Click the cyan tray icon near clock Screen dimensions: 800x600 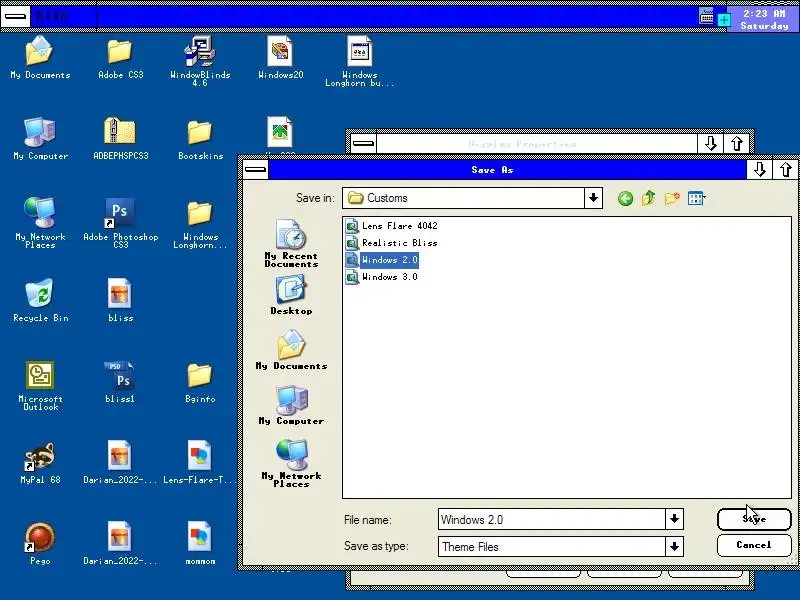(x=724, y=20)
